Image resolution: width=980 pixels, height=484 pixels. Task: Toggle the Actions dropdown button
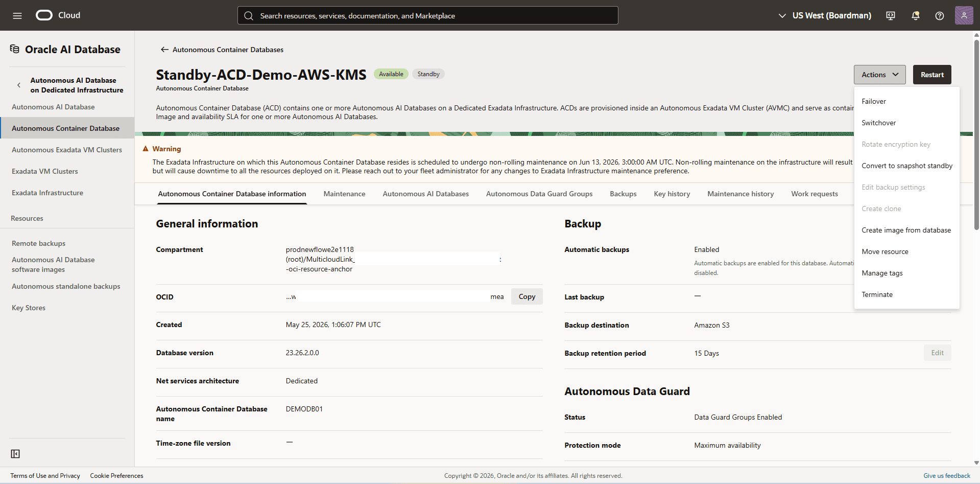[x=879, y=75]
